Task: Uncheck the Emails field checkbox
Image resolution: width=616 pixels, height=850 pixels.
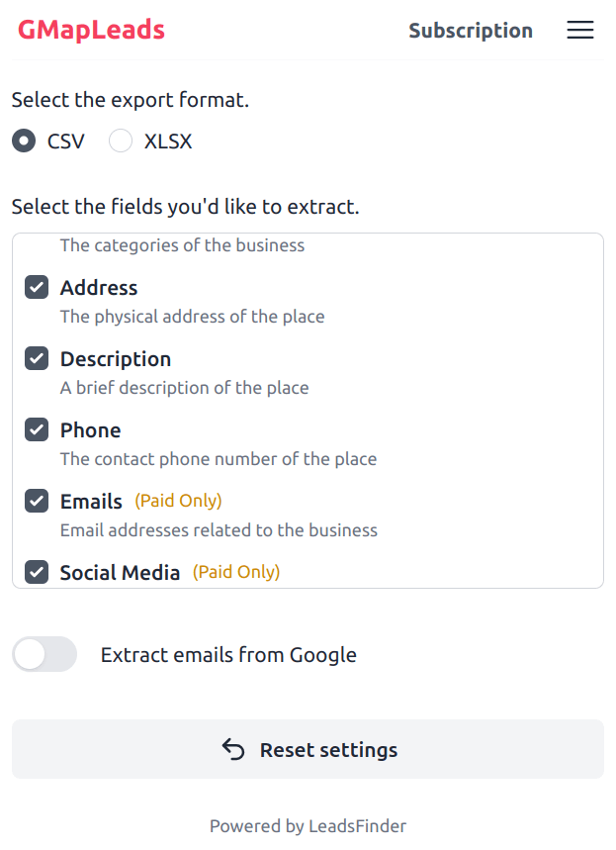Action: pos(37,502)
